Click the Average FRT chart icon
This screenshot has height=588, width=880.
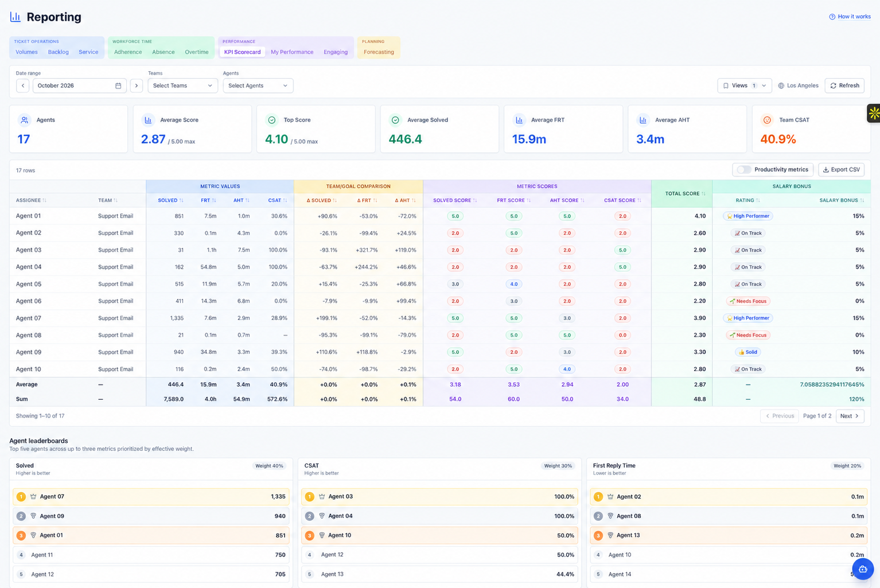click(x=519, y=120)
